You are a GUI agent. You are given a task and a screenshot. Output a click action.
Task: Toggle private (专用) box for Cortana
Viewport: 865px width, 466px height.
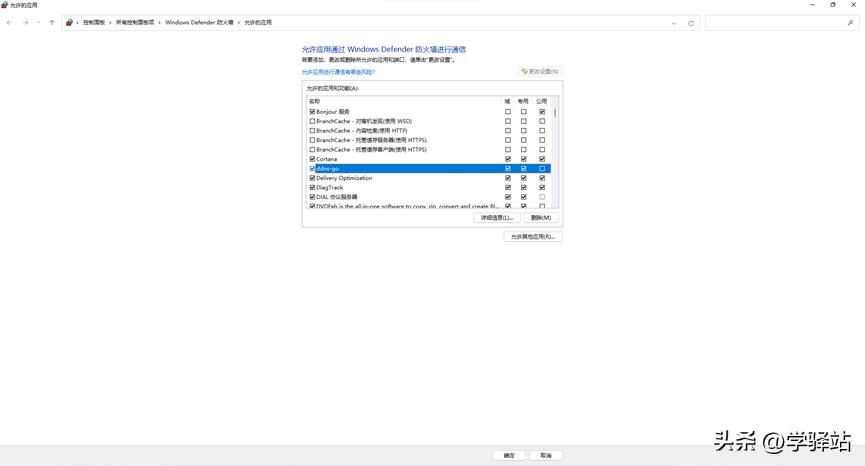tap(524, 159)
